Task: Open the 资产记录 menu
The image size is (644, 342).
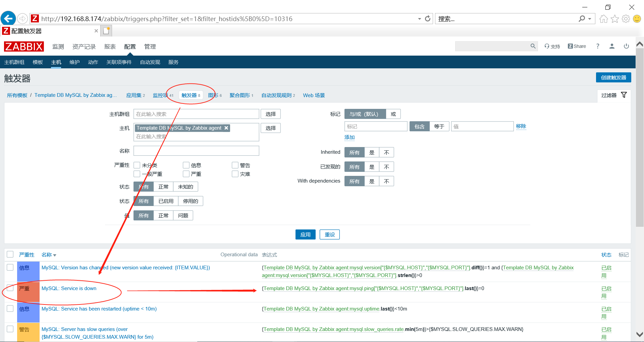Action: 84,47
